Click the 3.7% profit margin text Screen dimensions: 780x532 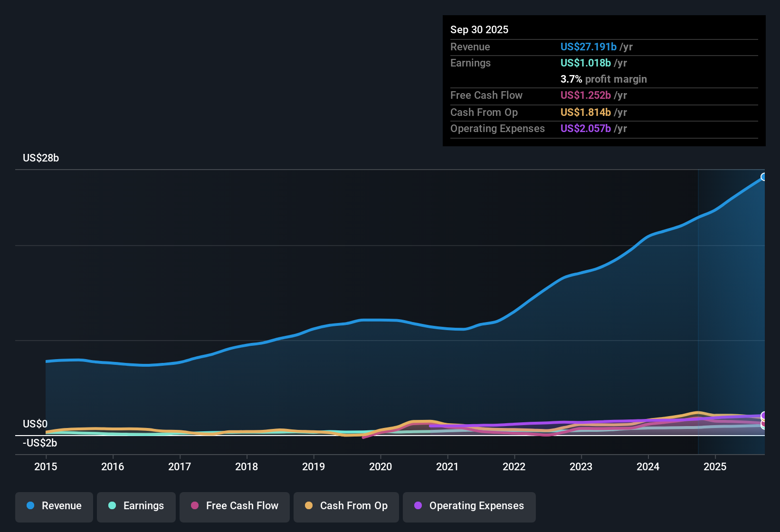coord(604,79)
